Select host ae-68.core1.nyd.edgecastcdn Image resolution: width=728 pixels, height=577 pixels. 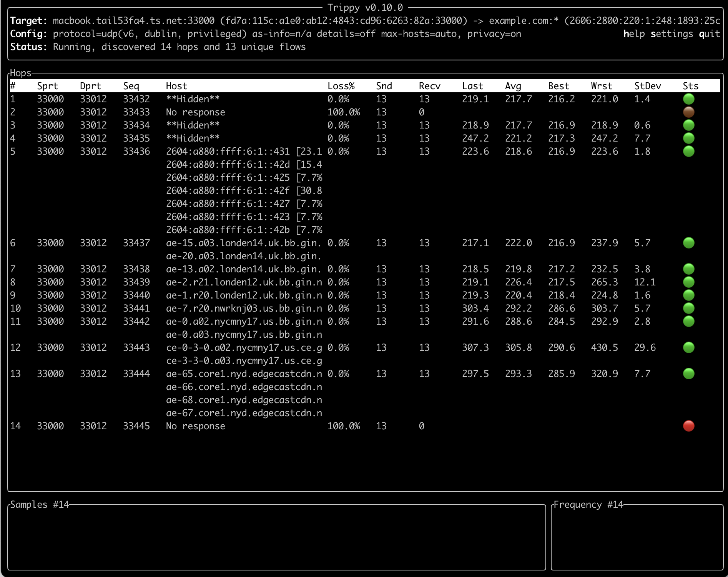point(244,400)
